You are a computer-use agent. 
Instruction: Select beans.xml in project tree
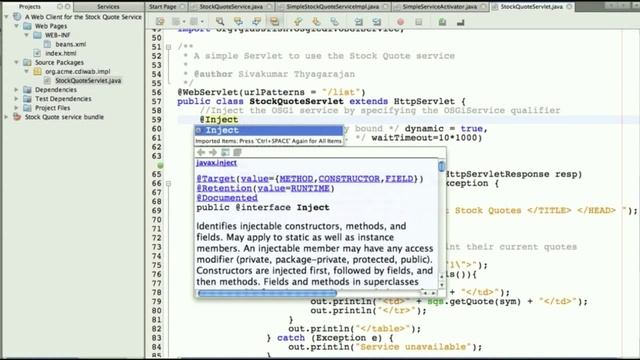pos(71,44)
